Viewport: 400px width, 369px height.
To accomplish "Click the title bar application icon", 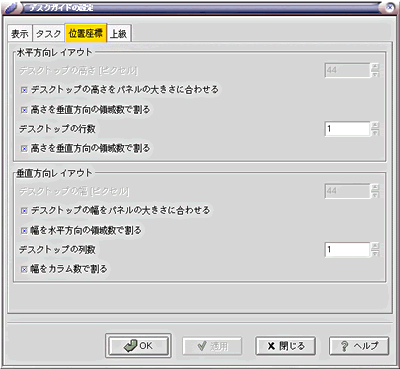I will 11,7.
